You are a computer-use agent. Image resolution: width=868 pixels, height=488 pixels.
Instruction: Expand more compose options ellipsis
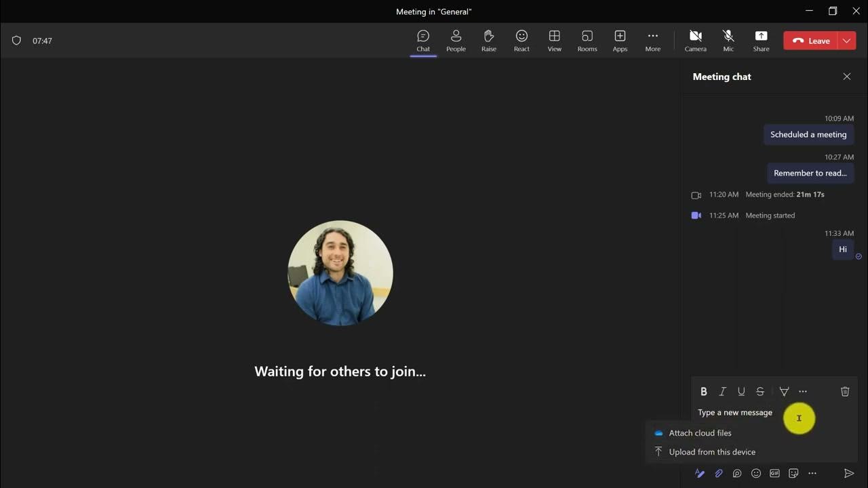click(812, 473)
